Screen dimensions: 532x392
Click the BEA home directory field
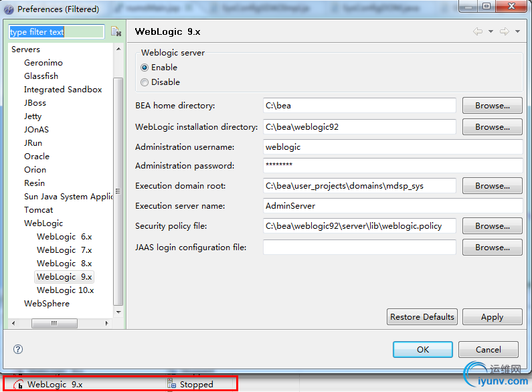point(359,106)
